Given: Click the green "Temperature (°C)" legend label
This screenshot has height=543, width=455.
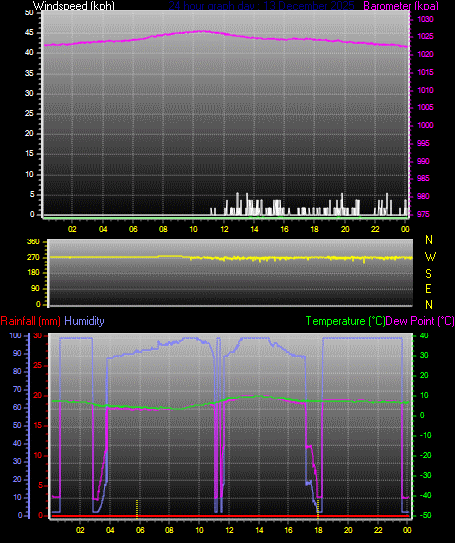Looking at the screenshot, I should coord(345,321).
